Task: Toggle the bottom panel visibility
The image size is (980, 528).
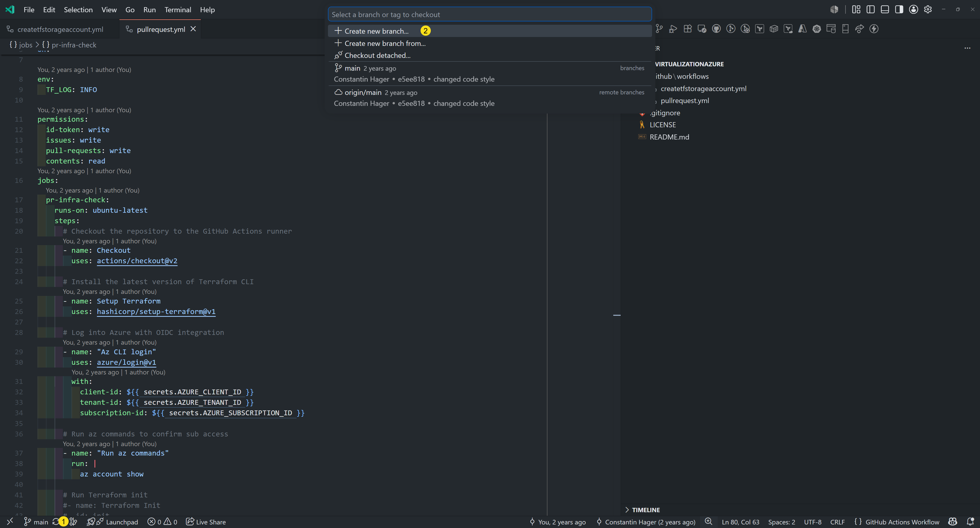Action: (x=885, y=9)
